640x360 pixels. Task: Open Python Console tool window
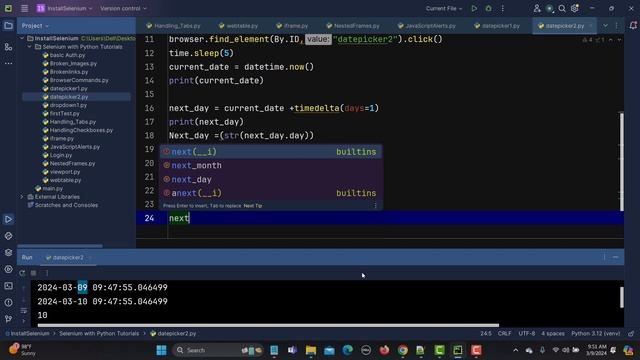(8, 236)
